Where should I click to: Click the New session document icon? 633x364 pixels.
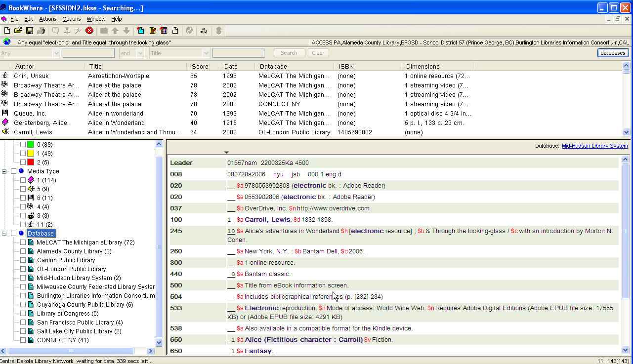pyautogui.click(x=7, y=31)
